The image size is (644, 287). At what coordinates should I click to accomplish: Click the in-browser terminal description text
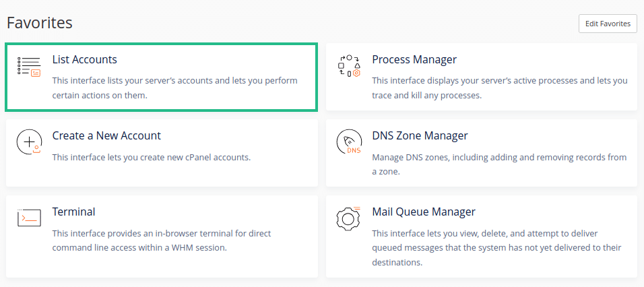click(x=162, y=241)
